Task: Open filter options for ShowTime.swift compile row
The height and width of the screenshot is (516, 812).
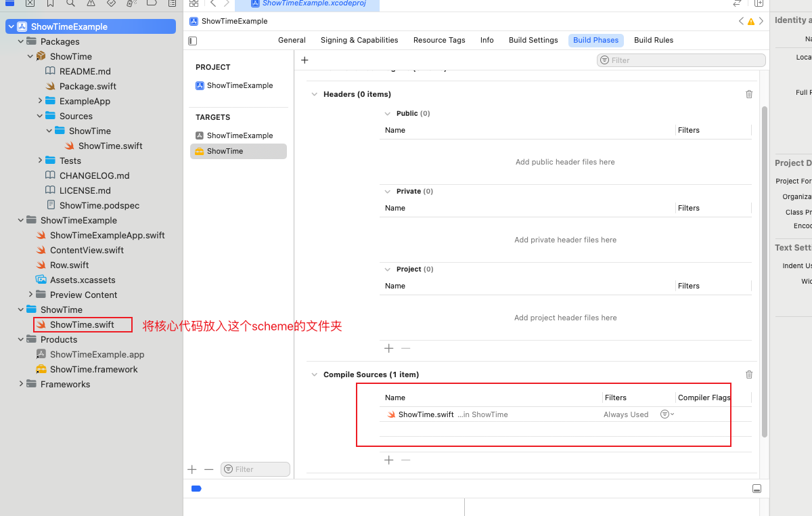Action: (667, 414)
